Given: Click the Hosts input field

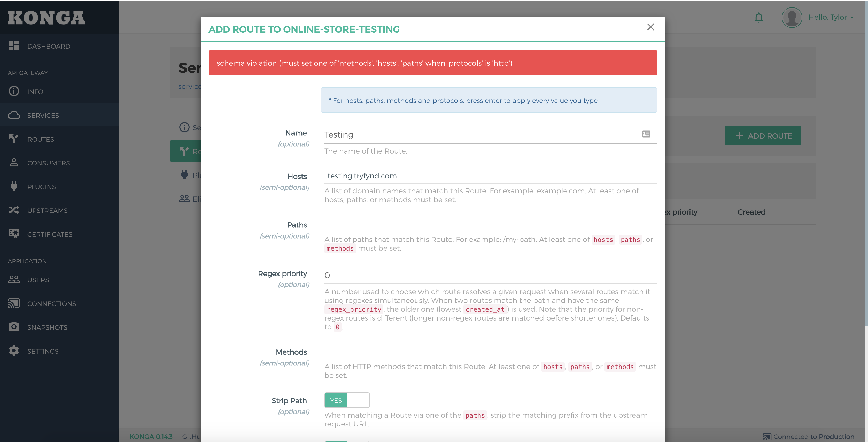Looking at the screenshot, I should [x=491, y=176].
